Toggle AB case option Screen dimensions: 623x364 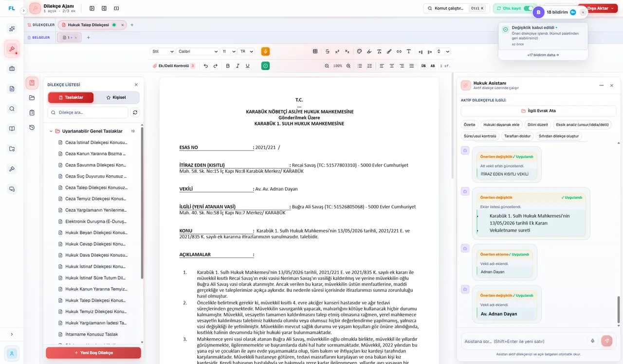pyautogui.click(x=433, y=66)
